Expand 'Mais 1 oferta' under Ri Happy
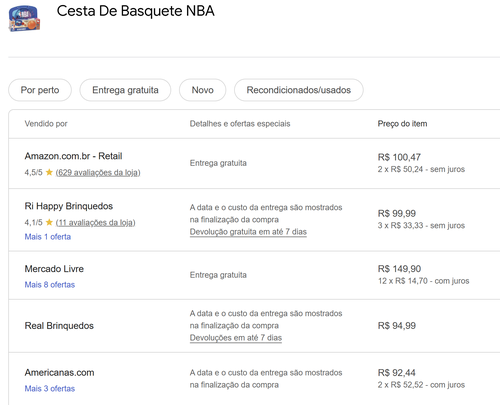 coord(48,237)
